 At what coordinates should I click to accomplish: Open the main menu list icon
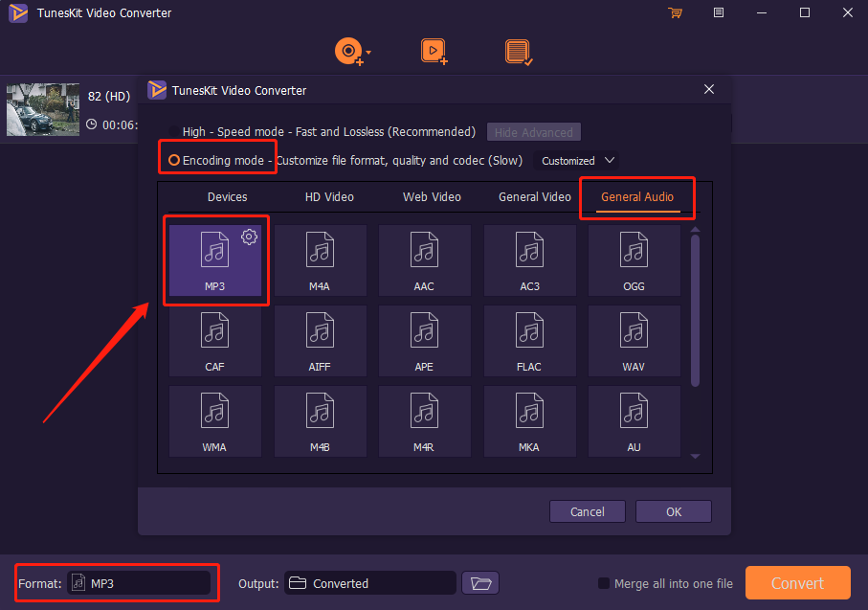(719, 12)
